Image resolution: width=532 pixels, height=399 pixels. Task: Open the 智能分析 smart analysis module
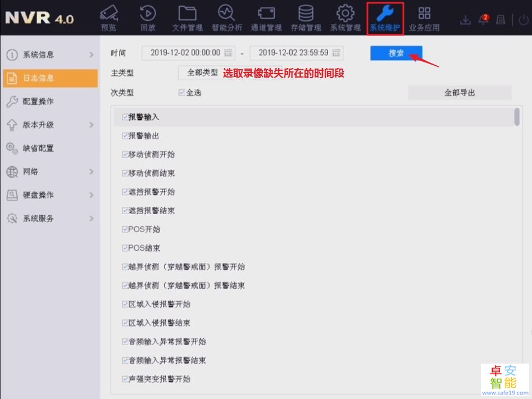coord(226,17)
